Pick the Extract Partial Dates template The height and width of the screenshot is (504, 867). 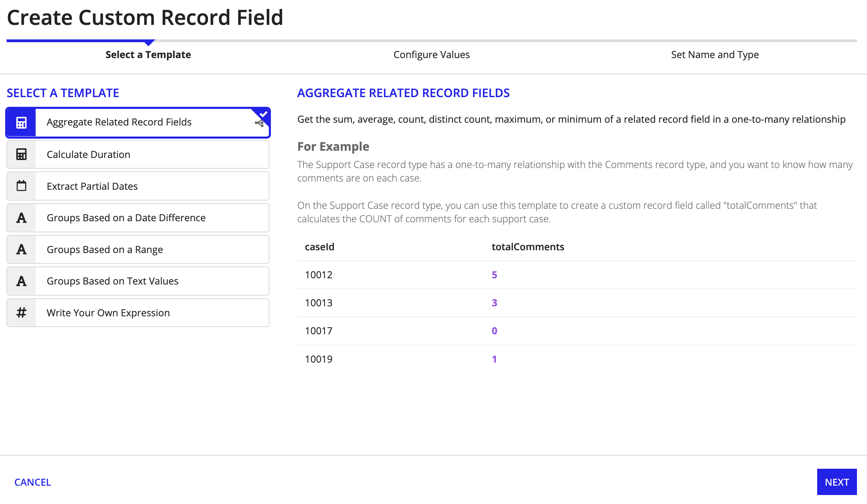coord(138,186)
